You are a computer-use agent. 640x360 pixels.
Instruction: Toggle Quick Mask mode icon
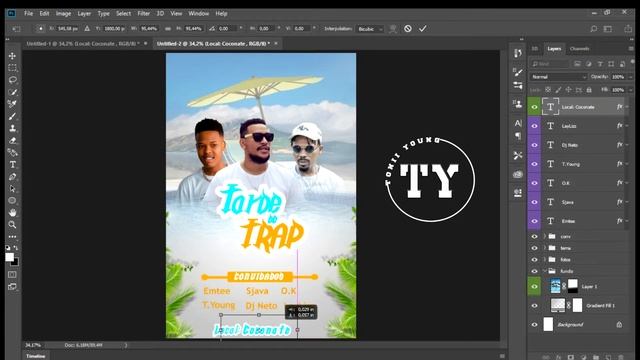[12, 275]
